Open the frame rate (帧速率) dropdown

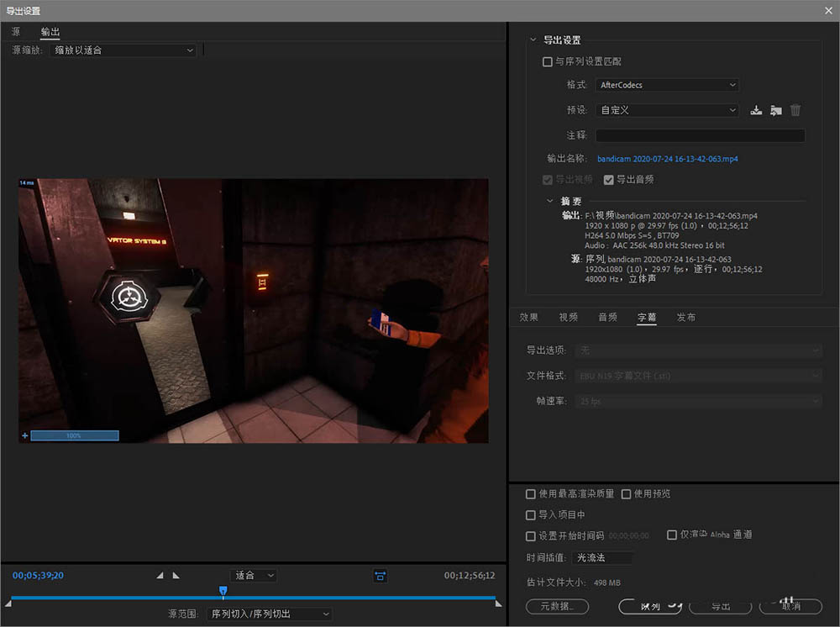point(699,401)
